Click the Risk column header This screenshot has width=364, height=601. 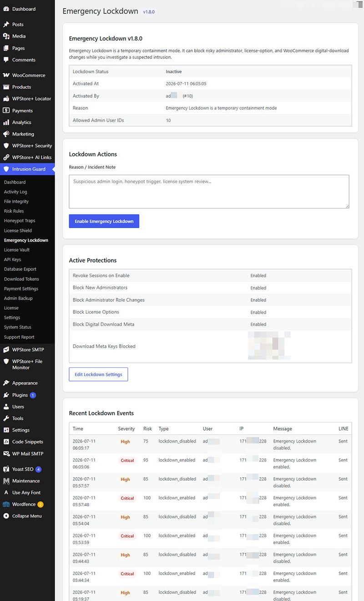point(147,429)
